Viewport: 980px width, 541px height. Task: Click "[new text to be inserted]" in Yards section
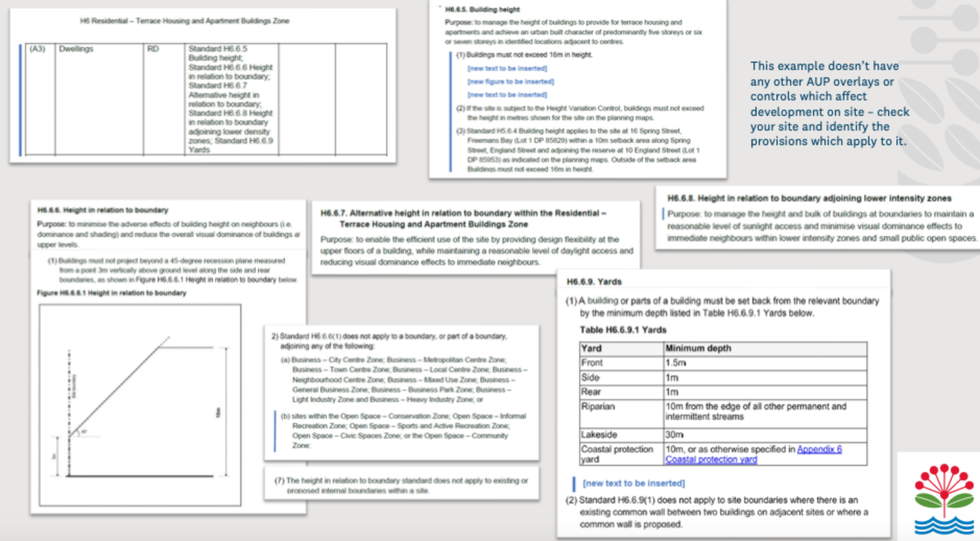point(634,484)
